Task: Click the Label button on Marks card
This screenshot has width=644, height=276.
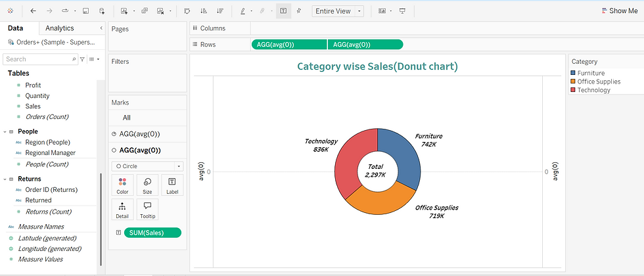Action: tap(172, 185)
